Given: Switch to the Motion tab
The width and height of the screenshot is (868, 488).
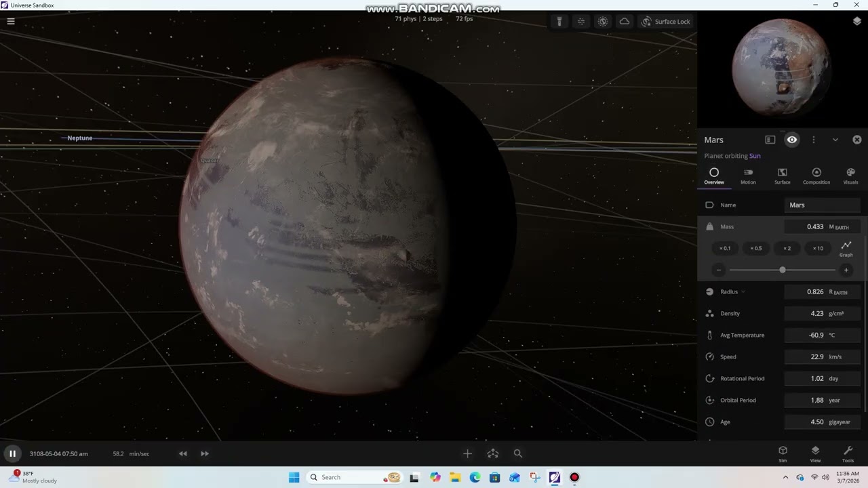Looking at the screenshot, I should pos(748,176).
